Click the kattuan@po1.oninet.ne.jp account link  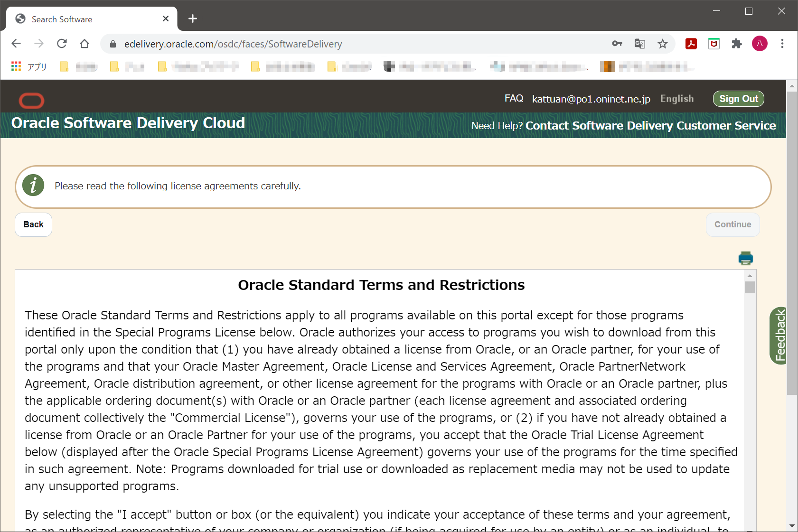click(591, 99)
